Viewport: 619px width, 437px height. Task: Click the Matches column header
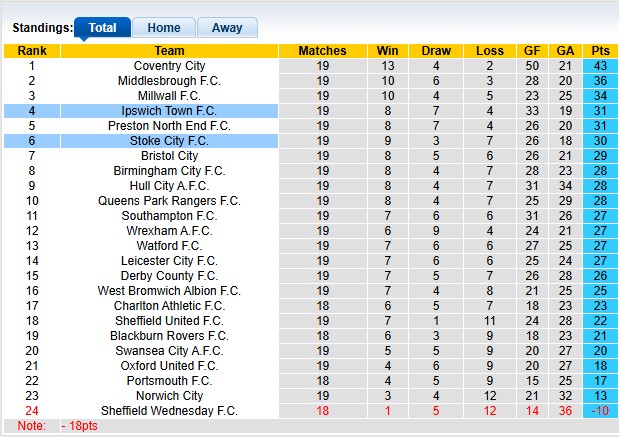point(322,51)
